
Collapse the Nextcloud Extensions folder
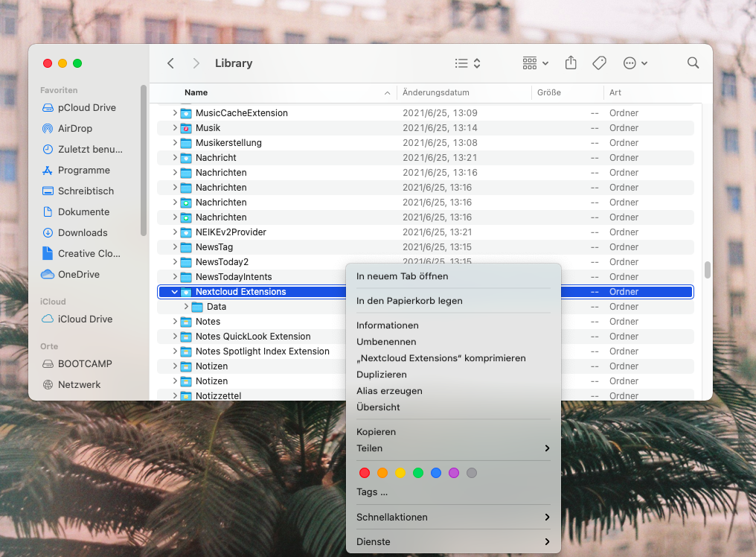pos(175,292)
